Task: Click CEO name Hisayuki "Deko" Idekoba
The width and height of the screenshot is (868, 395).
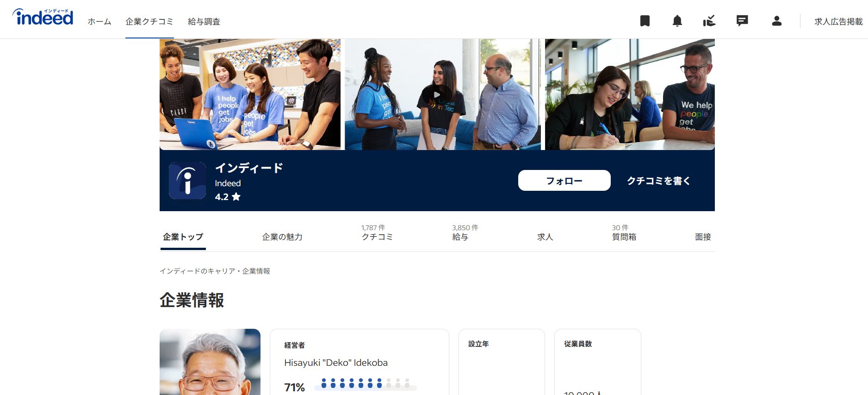Action: [x=336, y=363]
